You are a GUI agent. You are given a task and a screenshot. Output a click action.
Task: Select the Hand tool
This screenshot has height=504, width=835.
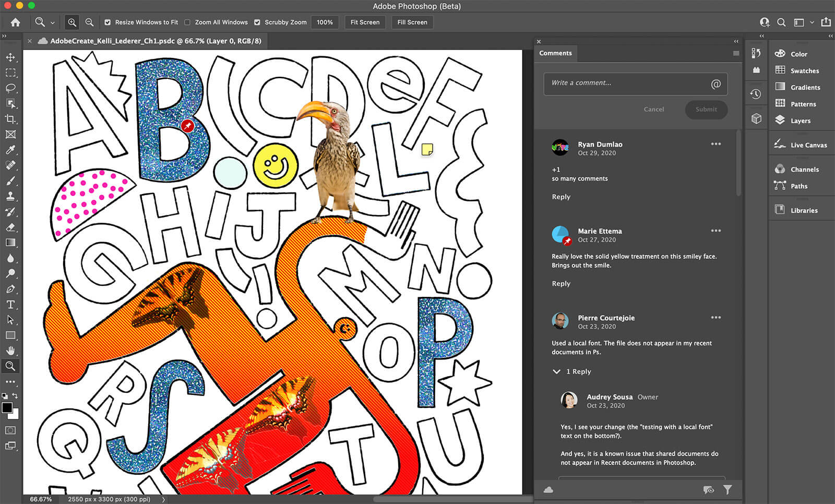pyautogui.click(x=10, y=351)
